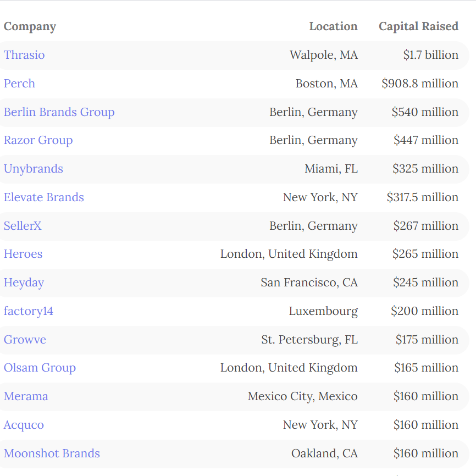Screen dimensions: 476x476
Task: Click the Capital Raised column header
Action: (418, 26)
